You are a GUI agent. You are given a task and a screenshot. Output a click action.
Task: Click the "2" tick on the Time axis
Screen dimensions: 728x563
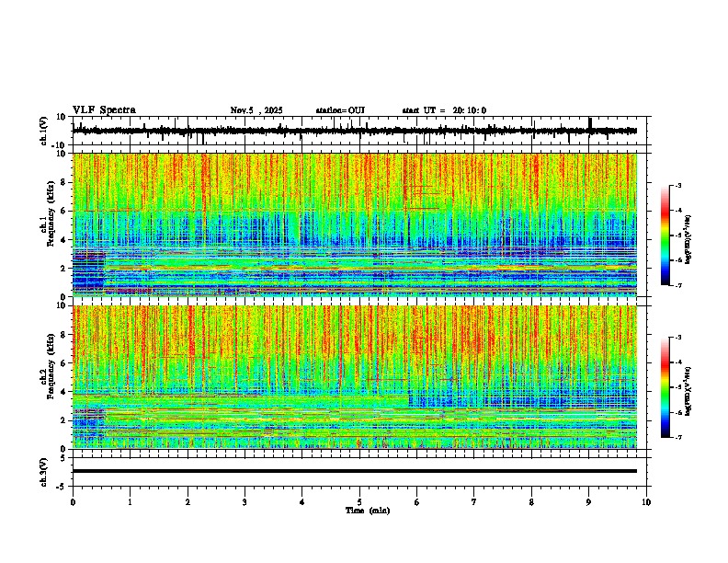click(188, 502)
